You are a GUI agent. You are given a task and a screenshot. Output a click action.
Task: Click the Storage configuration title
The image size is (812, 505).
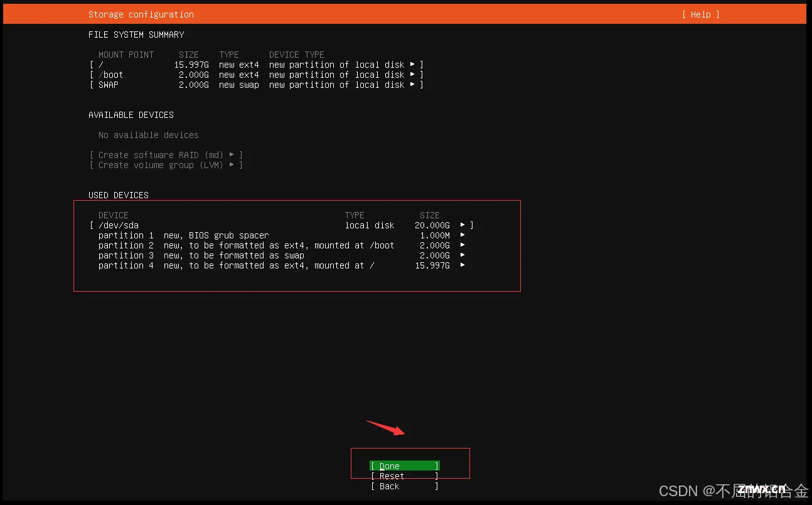tap(141, 14)
